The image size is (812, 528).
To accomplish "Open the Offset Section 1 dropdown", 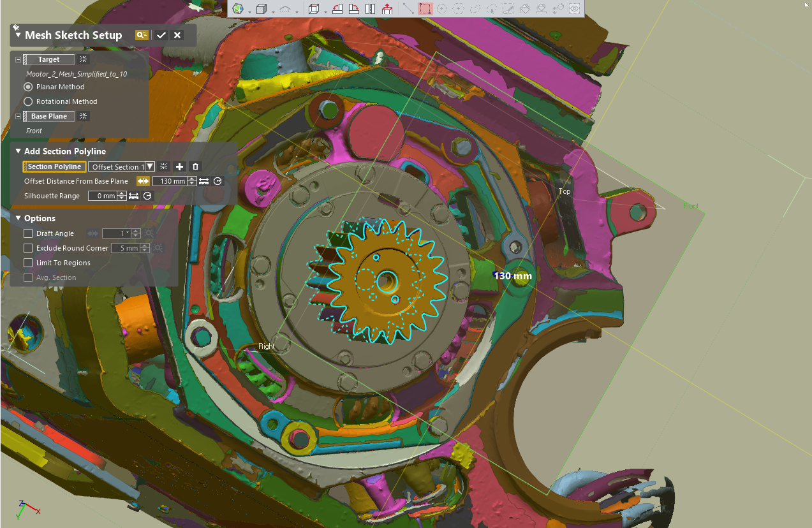I will 122,166.
